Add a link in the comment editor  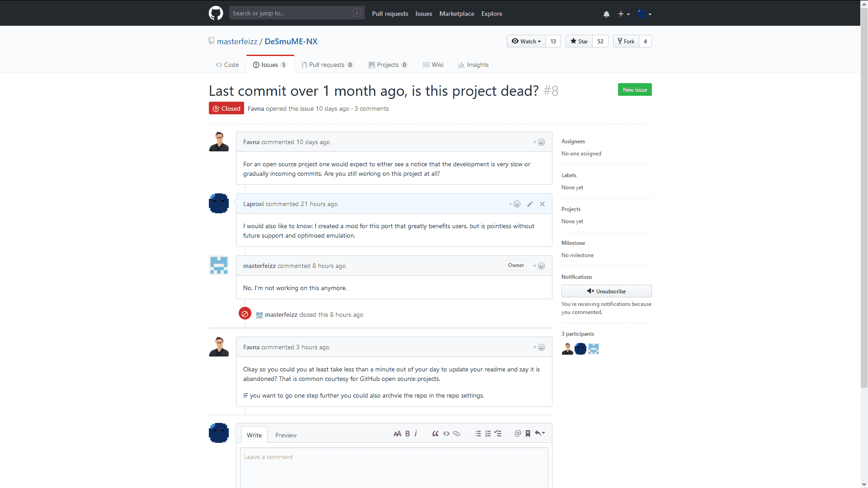(457, 434)
